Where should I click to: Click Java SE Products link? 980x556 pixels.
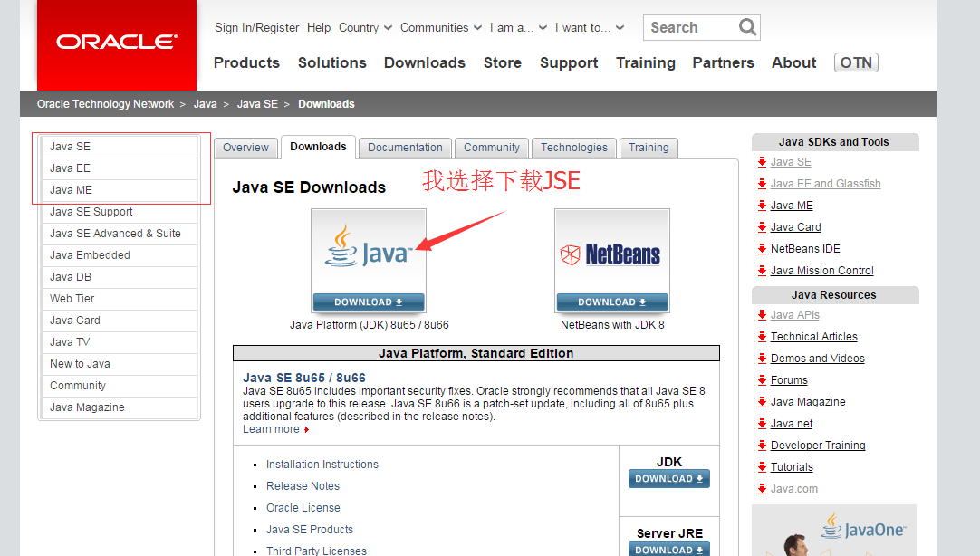(310, 530)
